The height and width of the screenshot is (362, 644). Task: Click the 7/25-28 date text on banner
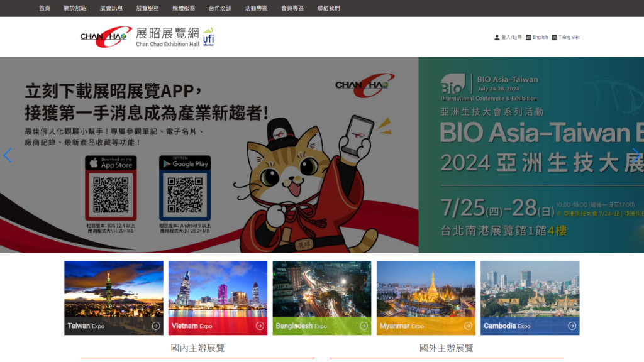(497, 207)
